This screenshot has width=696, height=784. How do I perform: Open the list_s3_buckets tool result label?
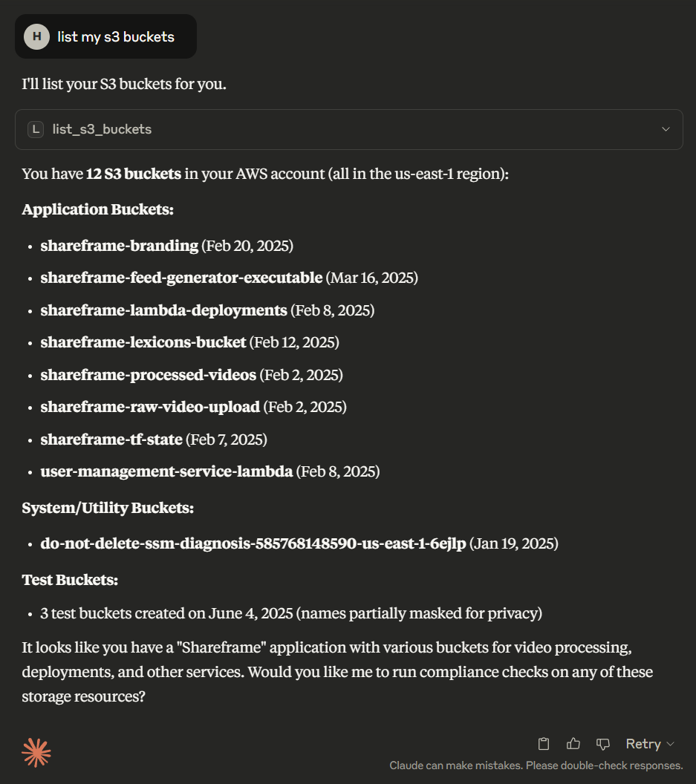pyautogui.click(x=102, y=129)
